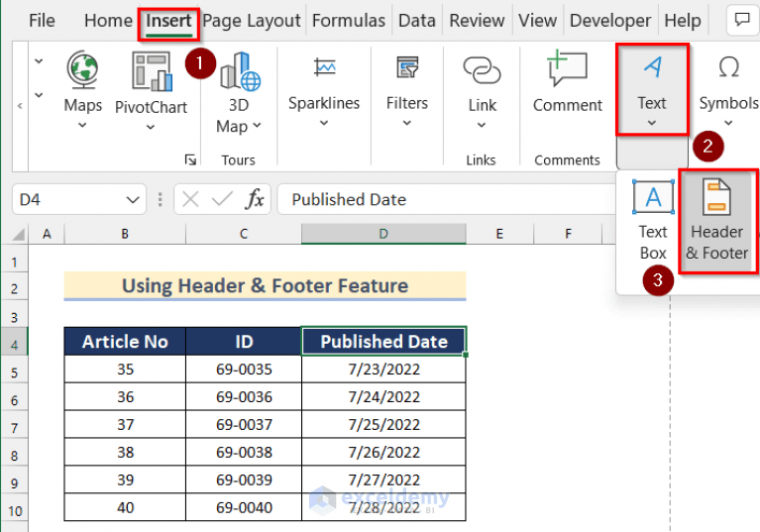Expand the Filters chevron
Image resolution: width=760 pixels, height=532 pixels.
tap(407, 123)
